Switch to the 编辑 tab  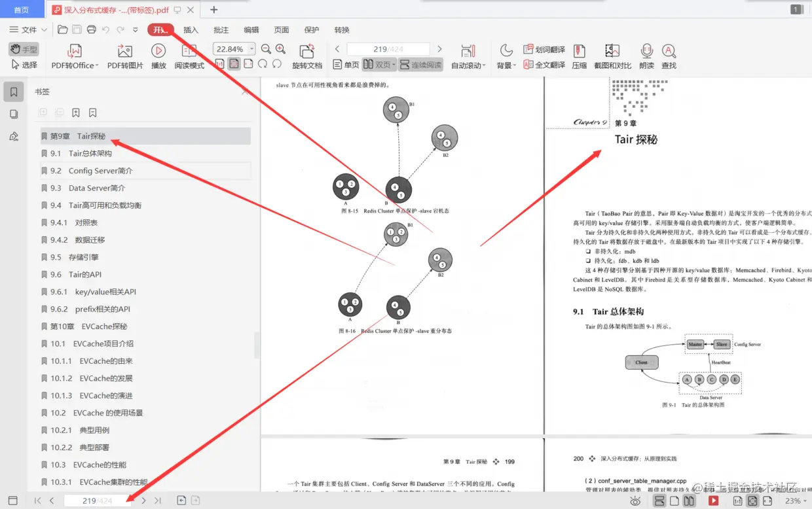pyautogui.click(x=251, y=29)
